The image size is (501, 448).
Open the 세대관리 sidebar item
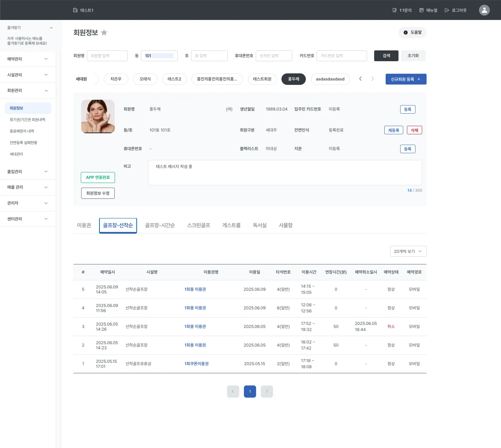coord(17,154)
